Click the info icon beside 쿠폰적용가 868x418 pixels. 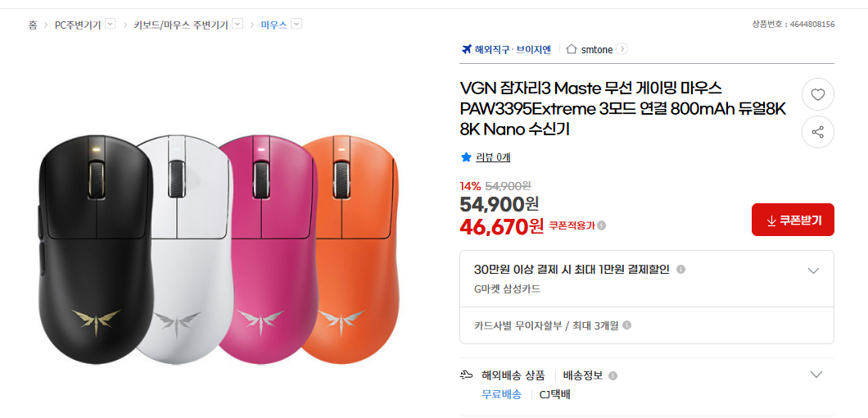tap(602, 225)
